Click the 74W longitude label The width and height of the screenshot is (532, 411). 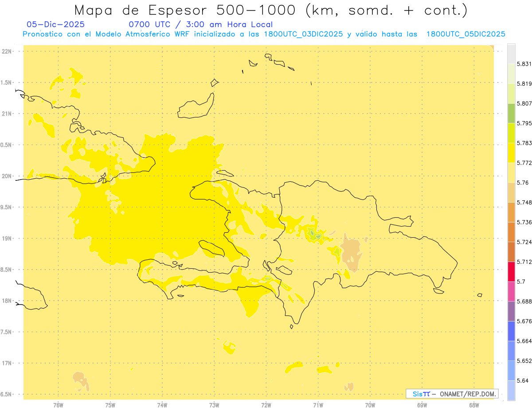[x=162, y=405]
